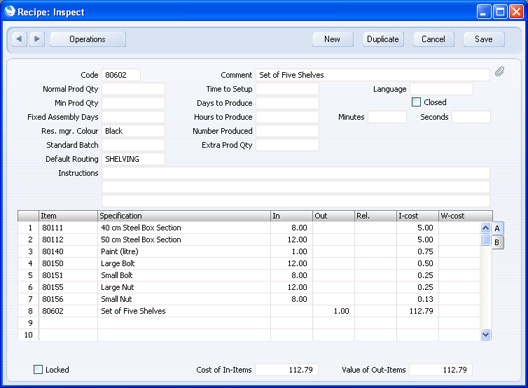Edit the Comment field Set of Five Shelves

[373, 75]
